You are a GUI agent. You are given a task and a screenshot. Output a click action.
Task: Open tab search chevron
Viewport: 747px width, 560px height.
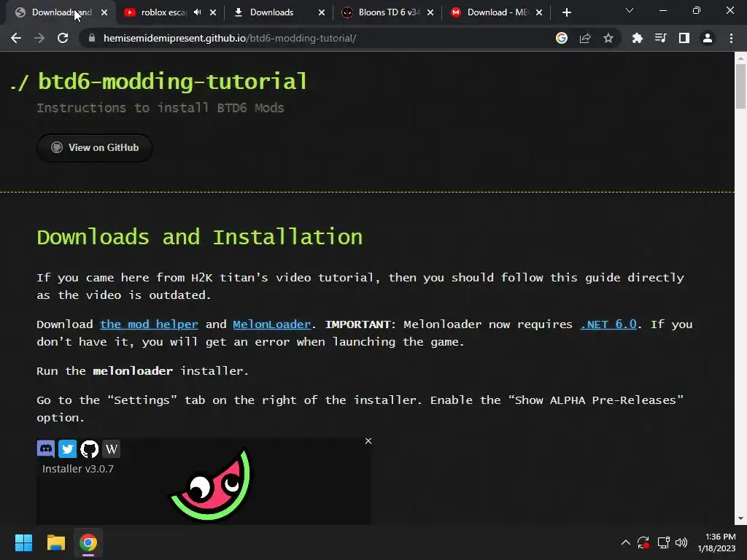coord(630,10)
